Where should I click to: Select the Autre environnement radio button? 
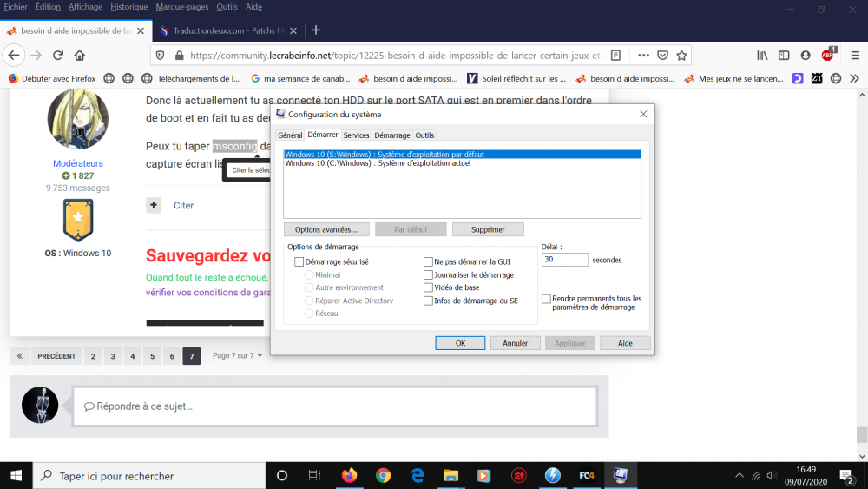pyautogui.click(x=309, y=287)
